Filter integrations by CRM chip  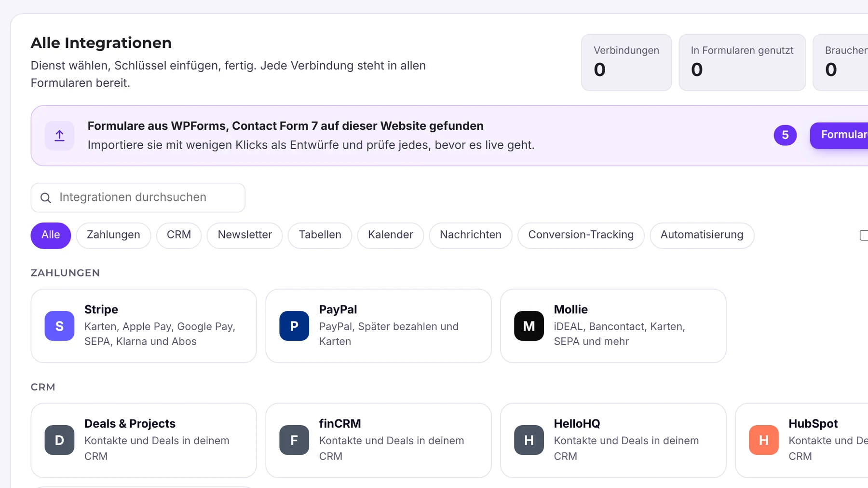point(179,236)
